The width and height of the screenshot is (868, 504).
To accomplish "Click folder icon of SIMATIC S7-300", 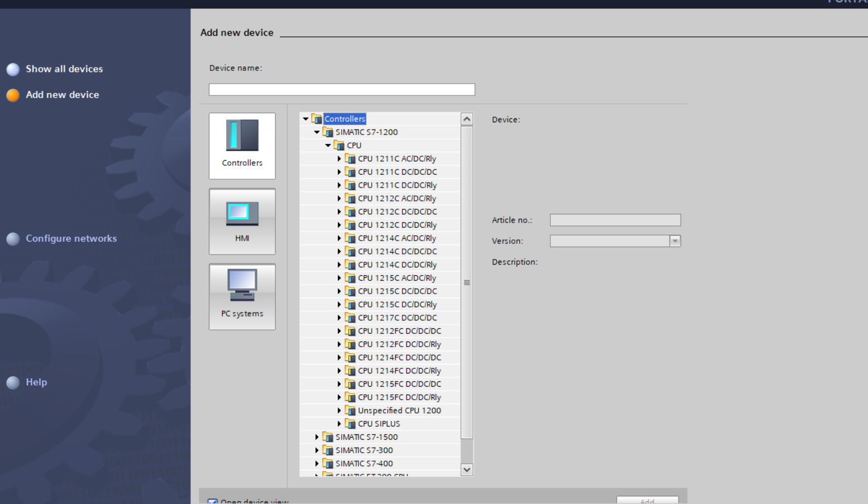I will point(328,450).
